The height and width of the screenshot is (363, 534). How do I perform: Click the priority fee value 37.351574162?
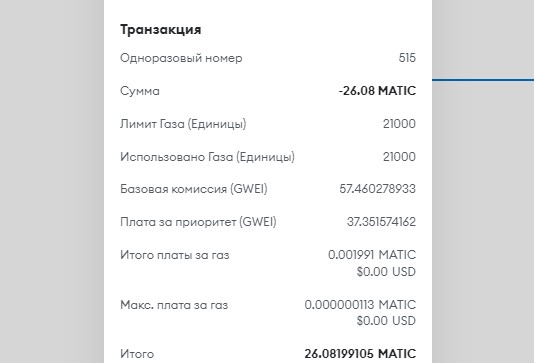coord(381,222)
